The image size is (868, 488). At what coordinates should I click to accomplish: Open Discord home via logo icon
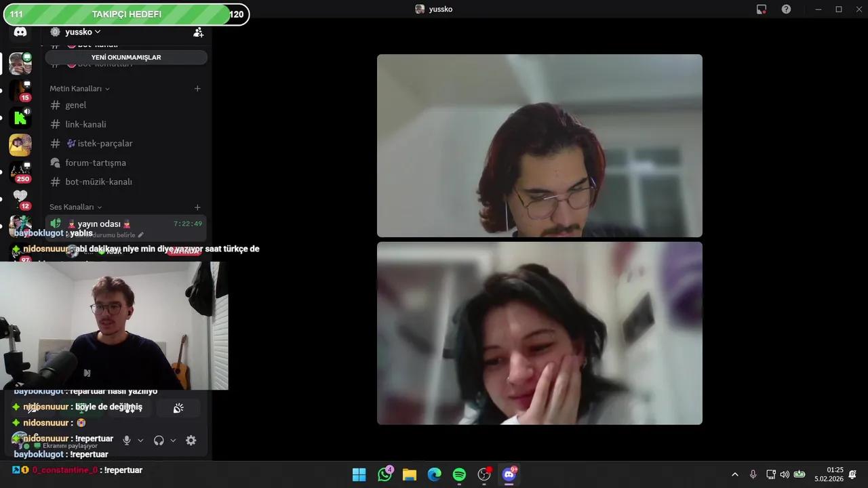click(x=20, y=32)
